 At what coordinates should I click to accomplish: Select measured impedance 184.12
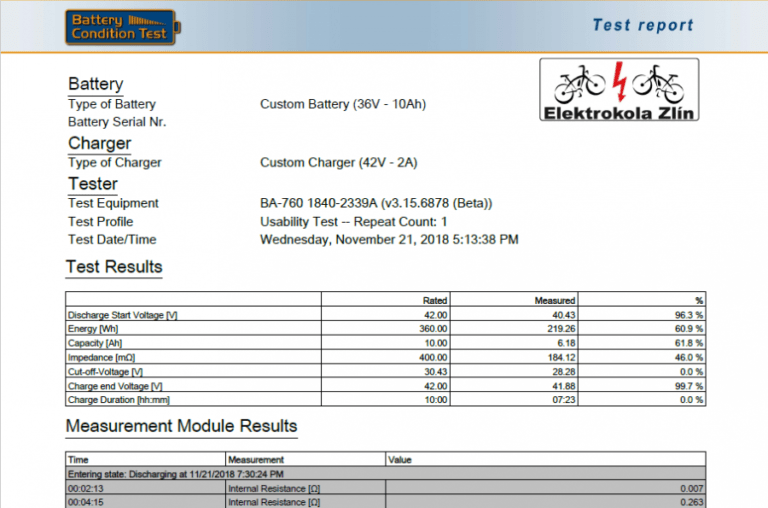[x=561, y=358]
